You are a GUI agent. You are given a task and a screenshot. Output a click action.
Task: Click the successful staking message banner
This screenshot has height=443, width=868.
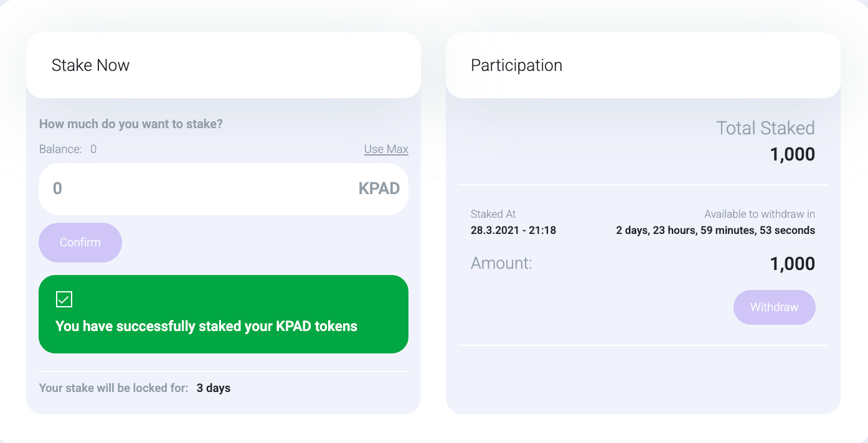click(x=223, y=314)
